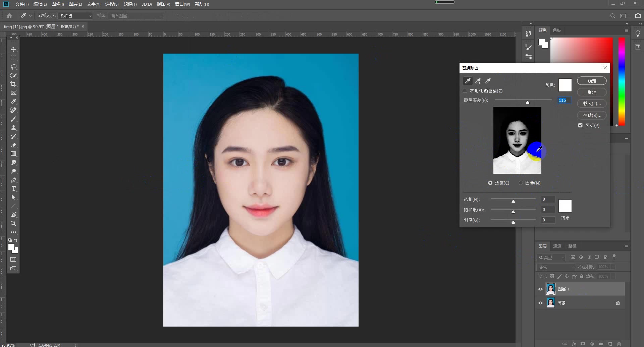Select the Eyedropper tool in left toolbar
644x347 pixels.
(13, 101)
